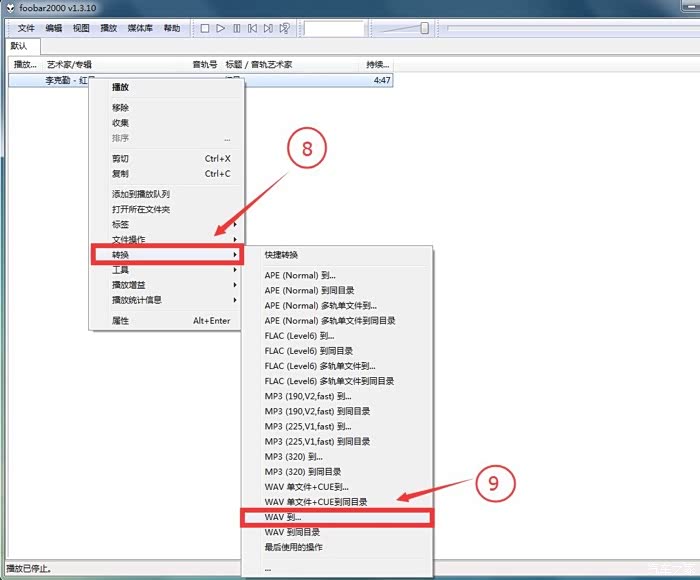This screenshot has height=580, width=700.
Task: Switch to the 默认 playlist tab
Action: [x=20, y=46]
